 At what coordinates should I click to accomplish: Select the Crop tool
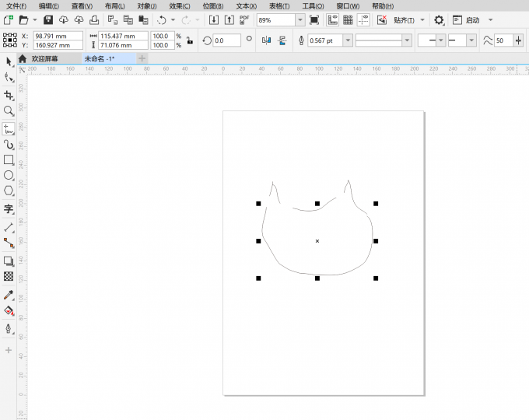point(9,96)
